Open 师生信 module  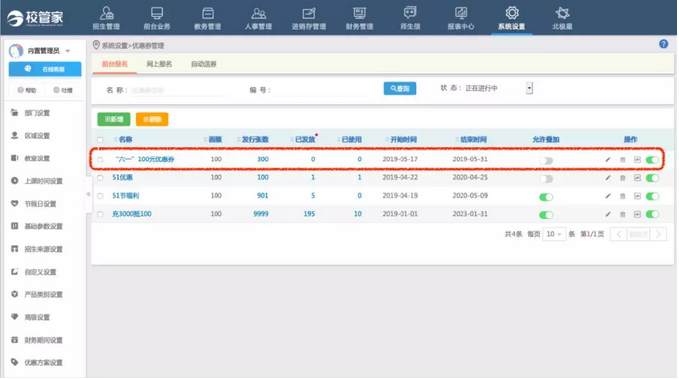coord(410,18)
